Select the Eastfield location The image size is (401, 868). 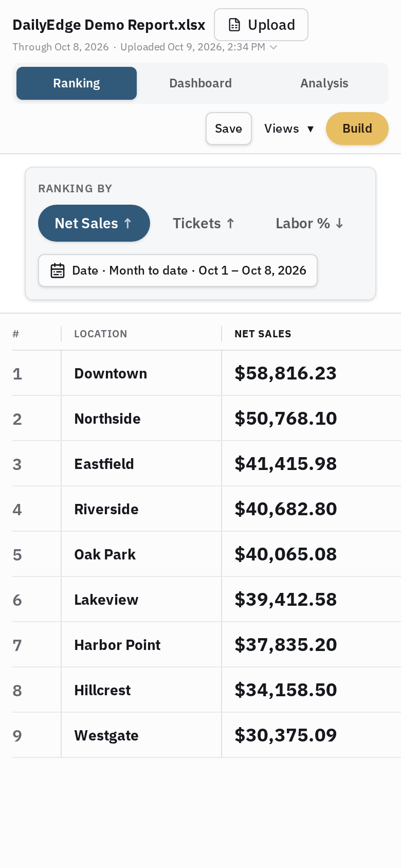[x=104, y=464]
